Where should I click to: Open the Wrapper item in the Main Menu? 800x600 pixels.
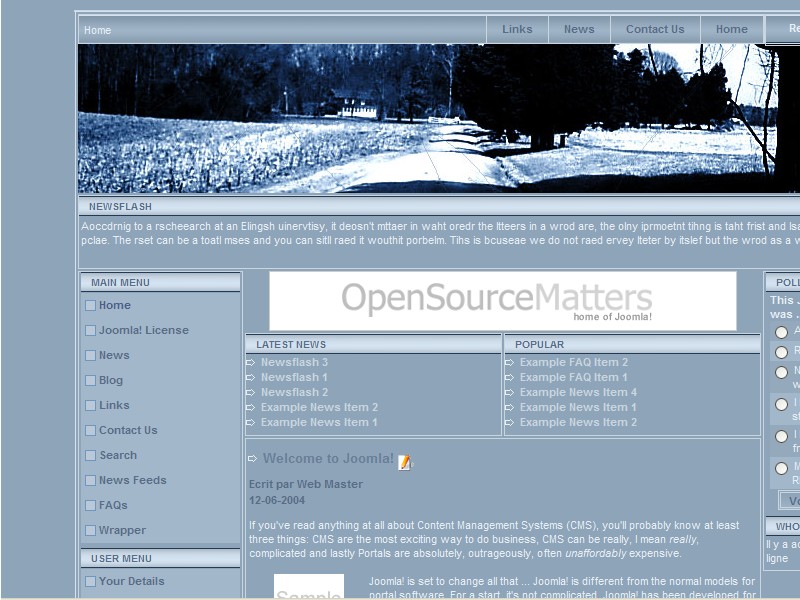click(122, 530)
